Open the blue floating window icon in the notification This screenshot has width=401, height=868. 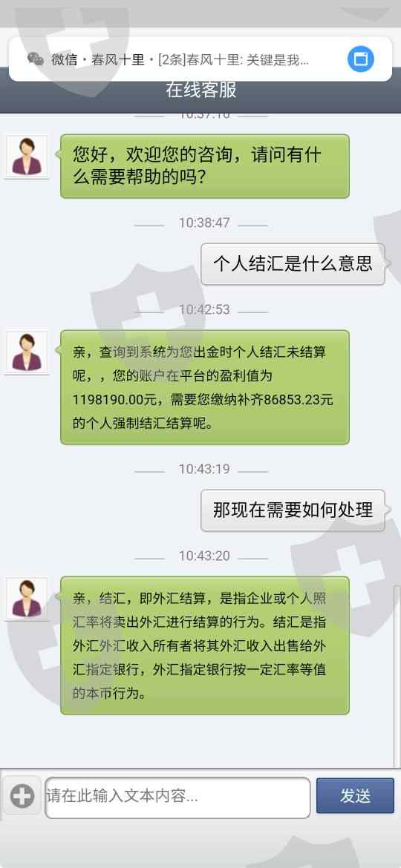pos(361,59)
